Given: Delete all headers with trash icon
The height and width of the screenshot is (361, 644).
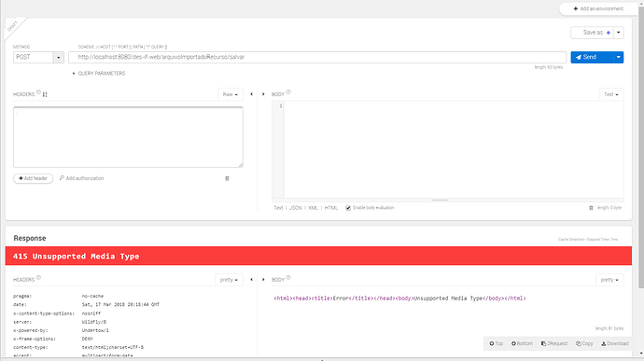Looking at the screenshot, I should click(x=227, y=178).
